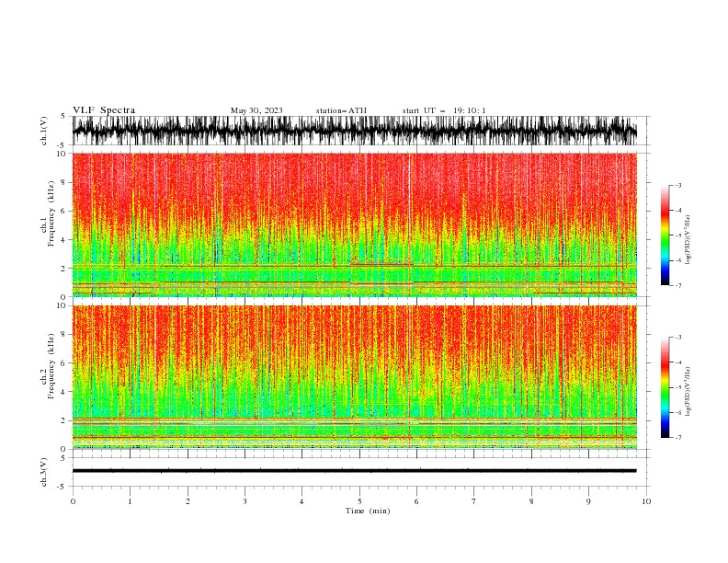Click the '8' kHz tick on ch.1 frequency axis
Image resolution: width=728 pixels, height=563 pixels.
(x=63, y=182)
